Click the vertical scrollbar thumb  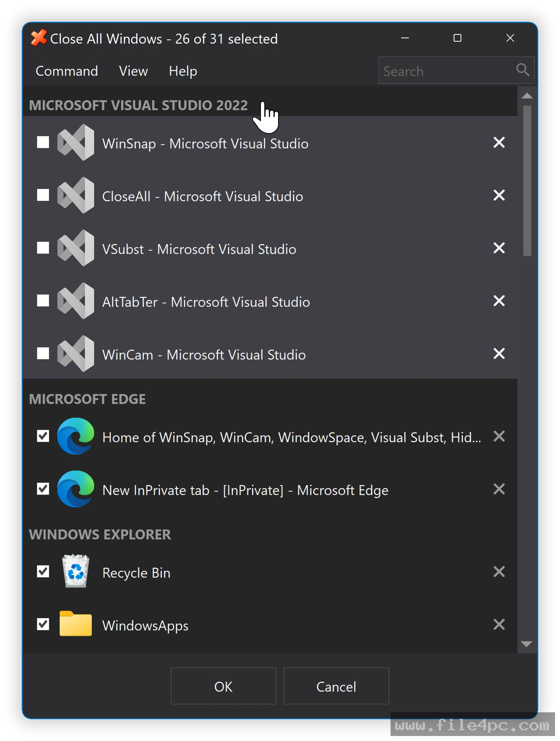point(527,181)
